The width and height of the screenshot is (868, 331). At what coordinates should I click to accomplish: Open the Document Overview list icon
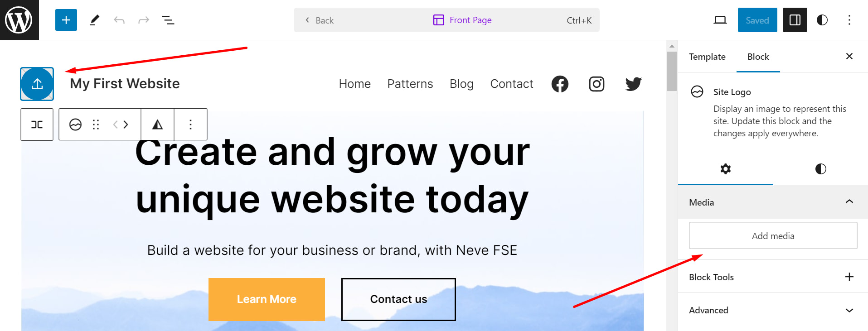point(168,20)
